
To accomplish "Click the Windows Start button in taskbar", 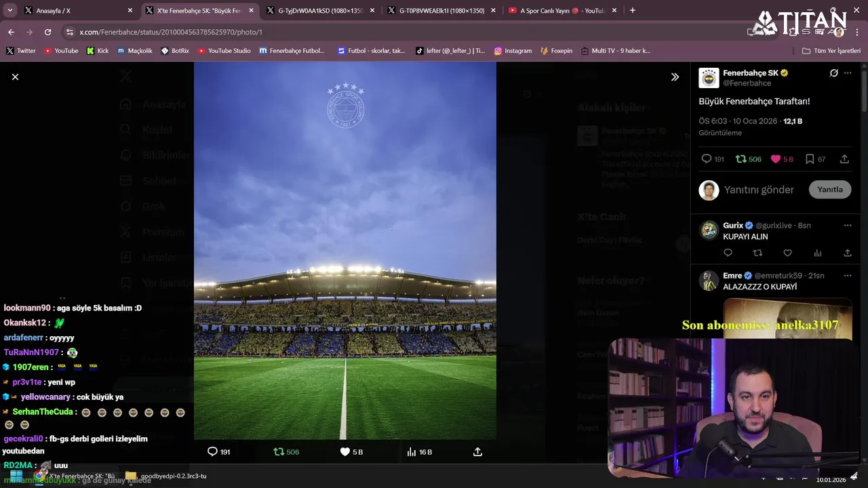I will (x=16, y=476).
